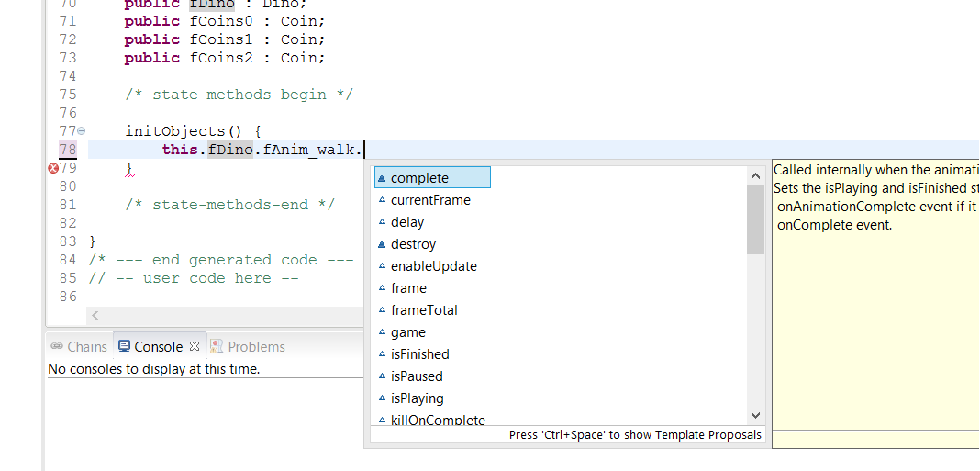Viewport: 980px width, 471px height.
Task: Collapse the initObjects method fold at line 77
Action: 82,130
